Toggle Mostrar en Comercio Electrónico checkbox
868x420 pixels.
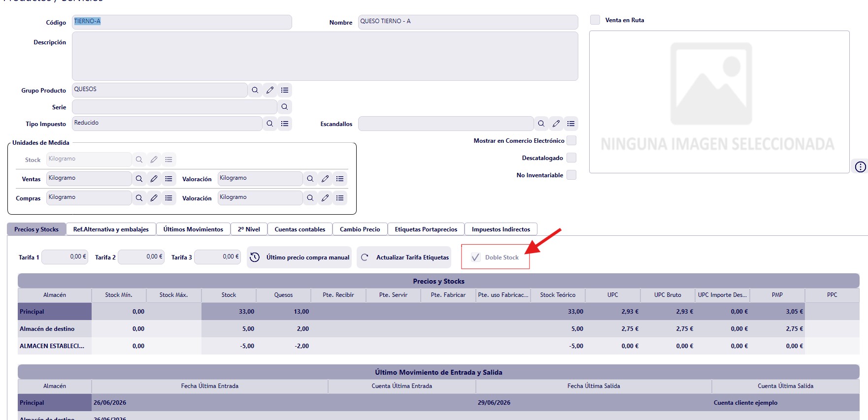[571, 140]
